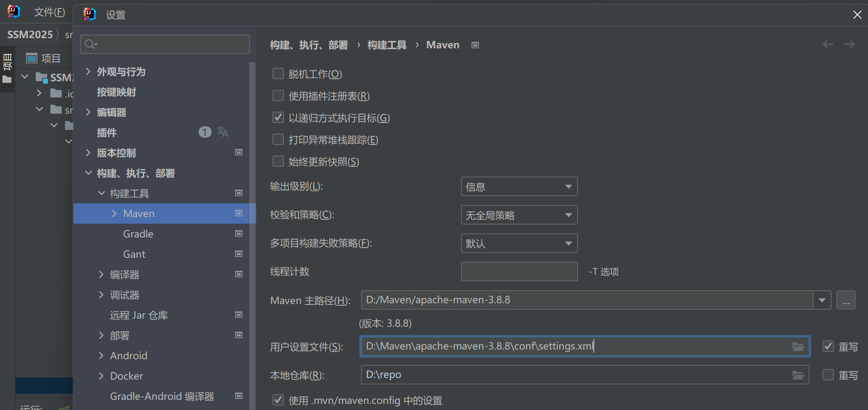Image resolution: width=868 pixels, height=410 pixels.
Task: Click the magnifier icon in settings search field
Action: 90,44
